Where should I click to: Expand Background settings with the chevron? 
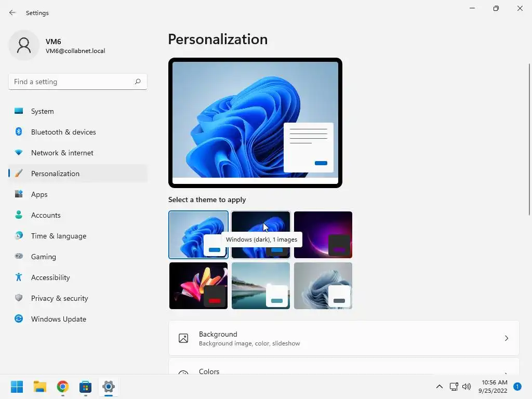[506, 338]
